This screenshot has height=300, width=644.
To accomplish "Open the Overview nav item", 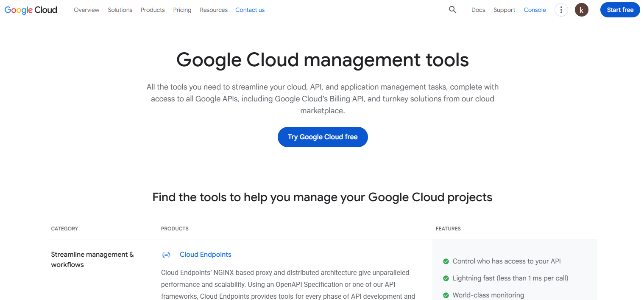I will click(x=86, y=10).
